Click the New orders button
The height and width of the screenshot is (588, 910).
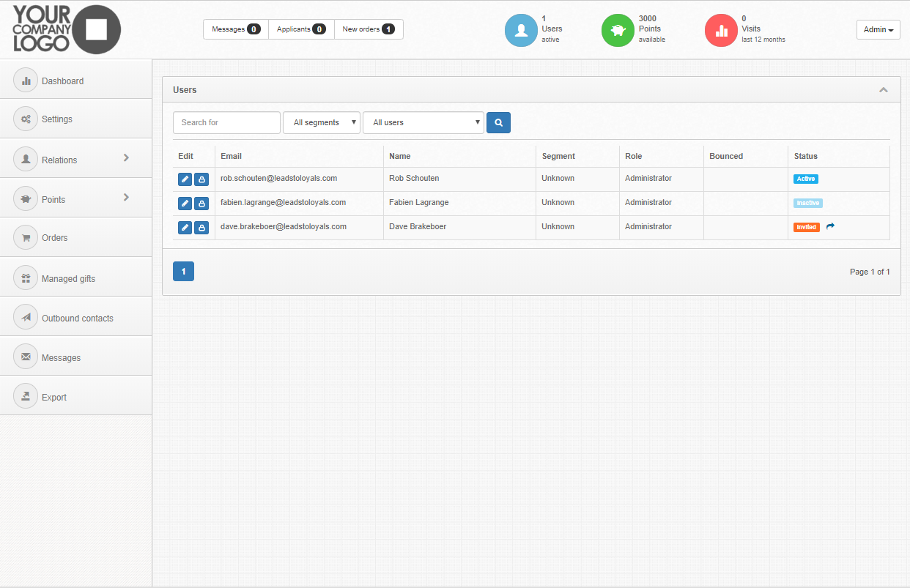[x=369, y=29]
